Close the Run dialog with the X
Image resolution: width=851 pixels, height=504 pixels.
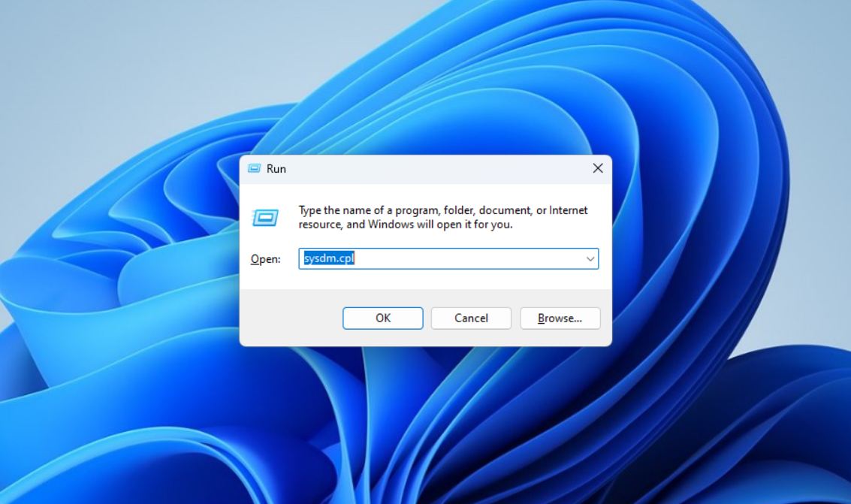[x=598, y=168]
